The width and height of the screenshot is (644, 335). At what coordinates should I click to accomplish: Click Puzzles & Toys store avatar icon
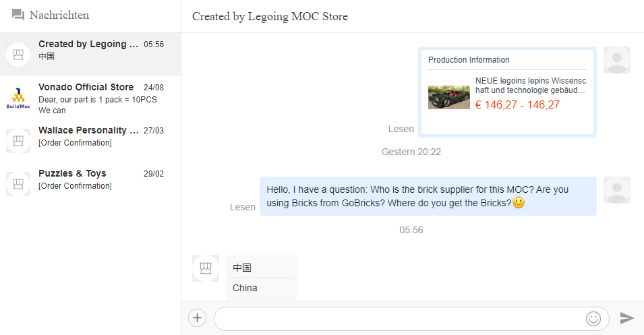click(18, 183)
